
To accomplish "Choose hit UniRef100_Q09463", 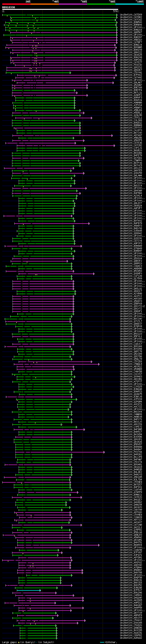I will click(x=131, y=376).
